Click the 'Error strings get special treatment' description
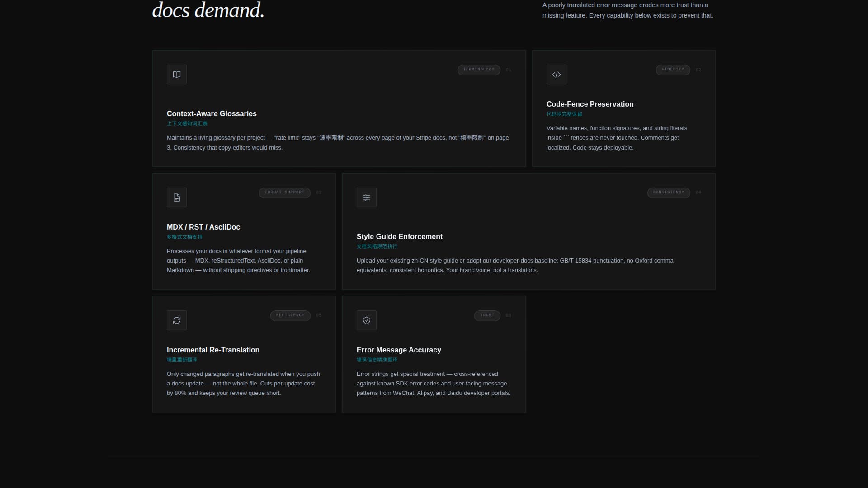868x488 pixels. pyautogui.click(x=434, y=384)
